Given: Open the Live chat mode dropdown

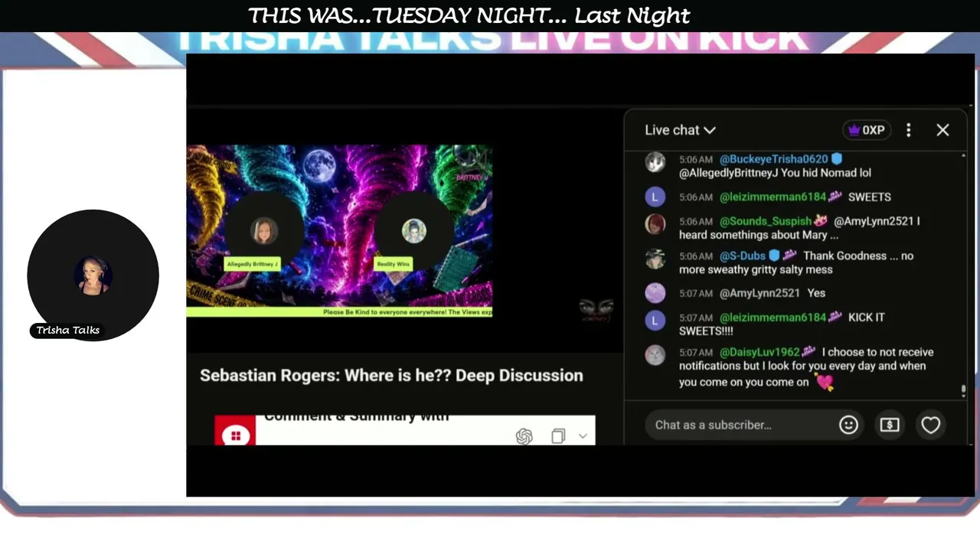Looking at the screenshot, I should (680, 130).
